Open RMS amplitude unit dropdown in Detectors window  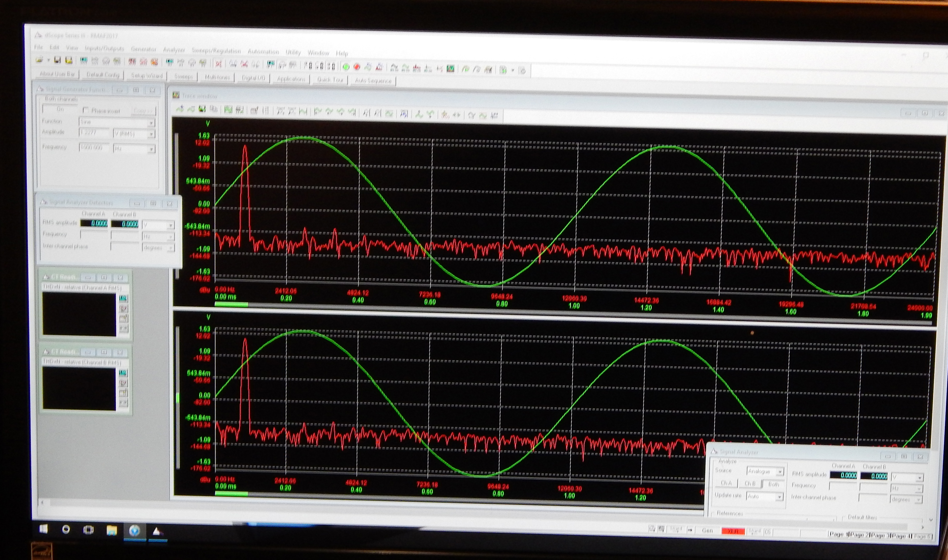[x=171, y=226]
